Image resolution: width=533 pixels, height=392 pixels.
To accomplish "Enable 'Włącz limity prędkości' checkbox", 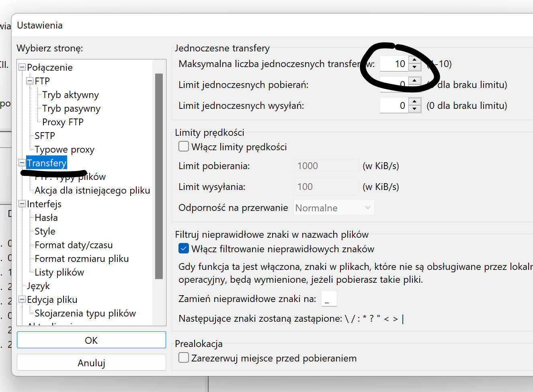I will 184,147.
